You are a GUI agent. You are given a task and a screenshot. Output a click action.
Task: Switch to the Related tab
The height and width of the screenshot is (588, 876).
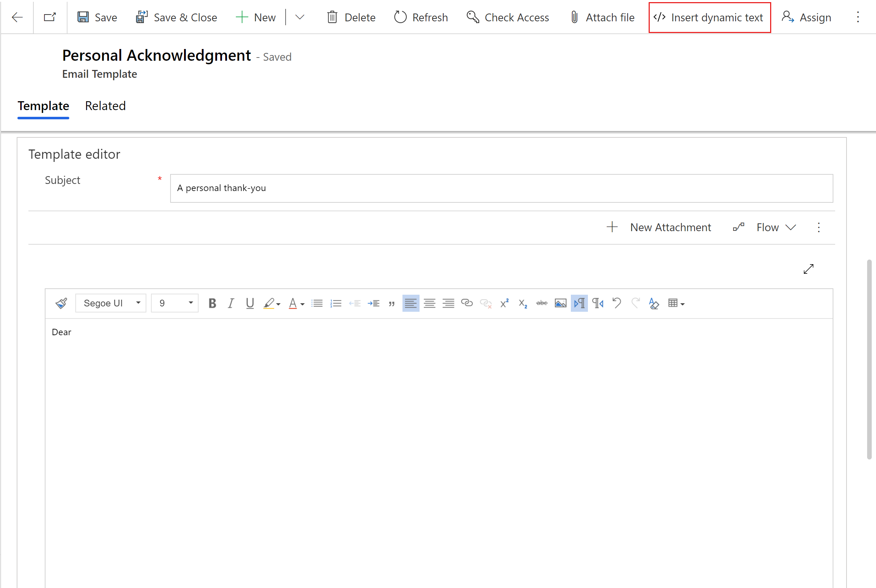106,106
